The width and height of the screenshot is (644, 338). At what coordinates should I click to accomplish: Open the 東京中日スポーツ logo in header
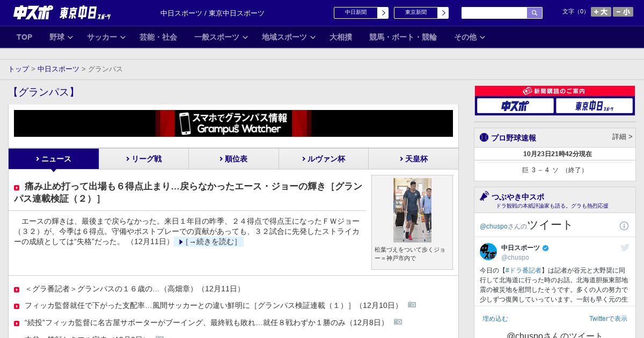pos(85,13)
